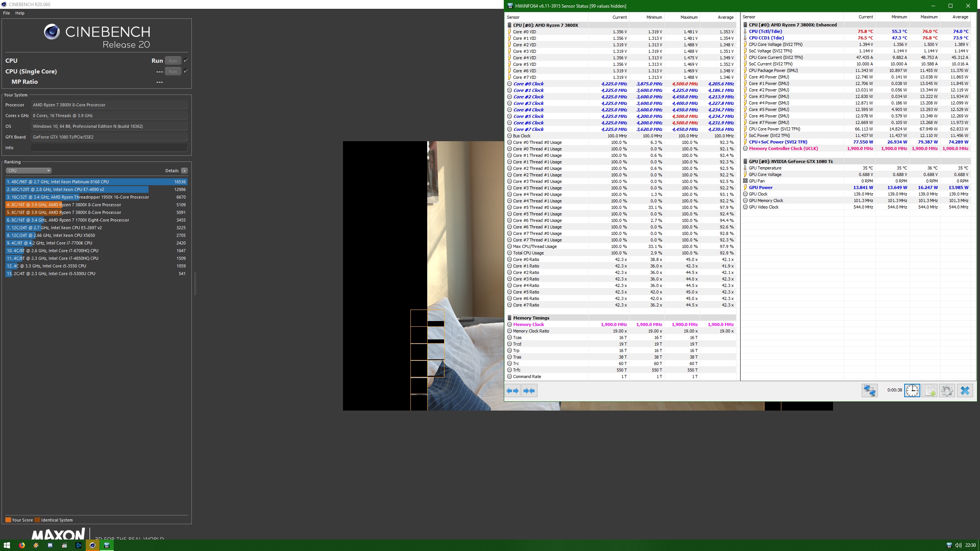Viewport: 980px width, 551px height.
Task: Click the left pane Average column header
Action: tap(718, 17)
